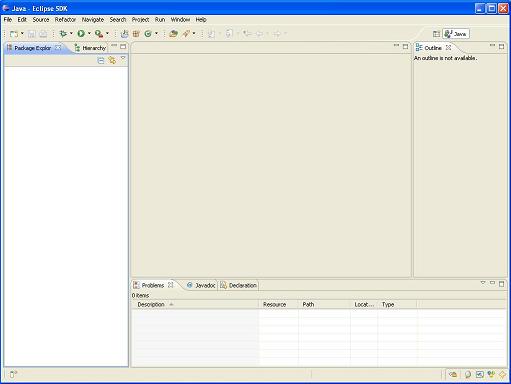Sort by the Description column header
Image resolution: width=511 pixels, height=384 pixels.
[195, 304]
